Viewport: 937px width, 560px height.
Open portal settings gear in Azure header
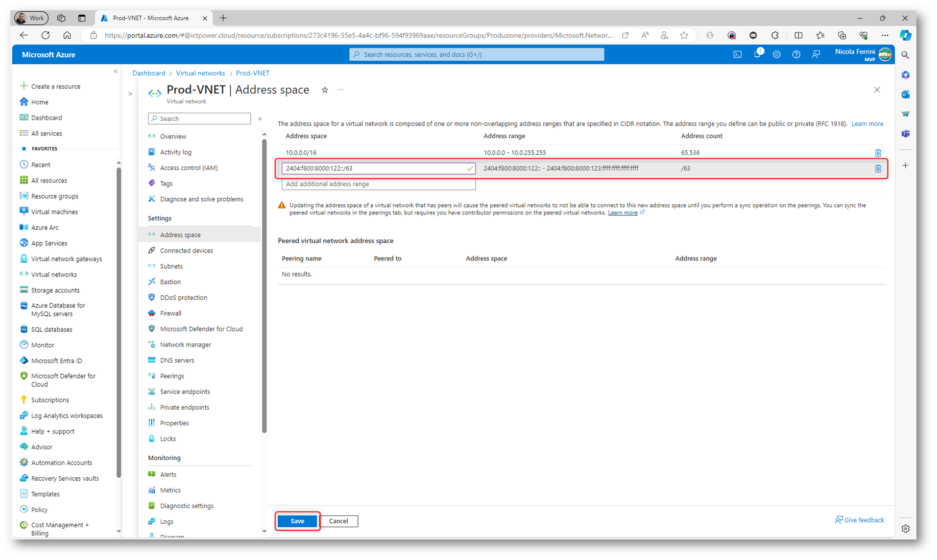click(777, 54)
